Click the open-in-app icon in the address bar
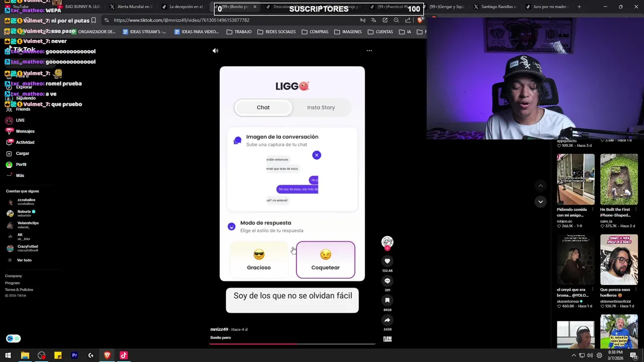 (x=385, y=20)
